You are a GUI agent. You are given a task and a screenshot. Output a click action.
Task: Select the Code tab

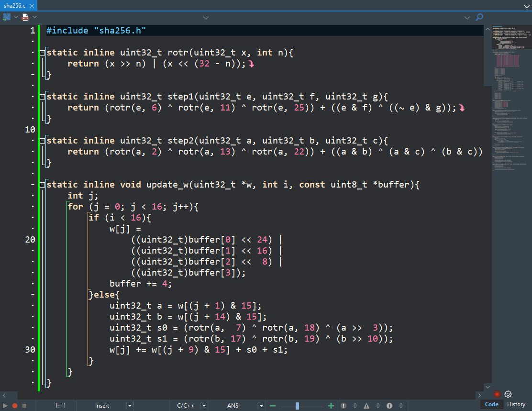(492, 404)
